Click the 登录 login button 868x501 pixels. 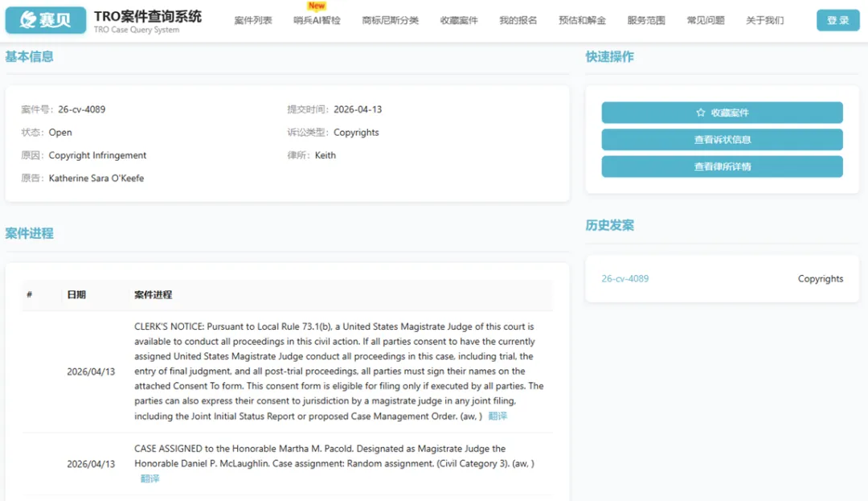(838, 20)
